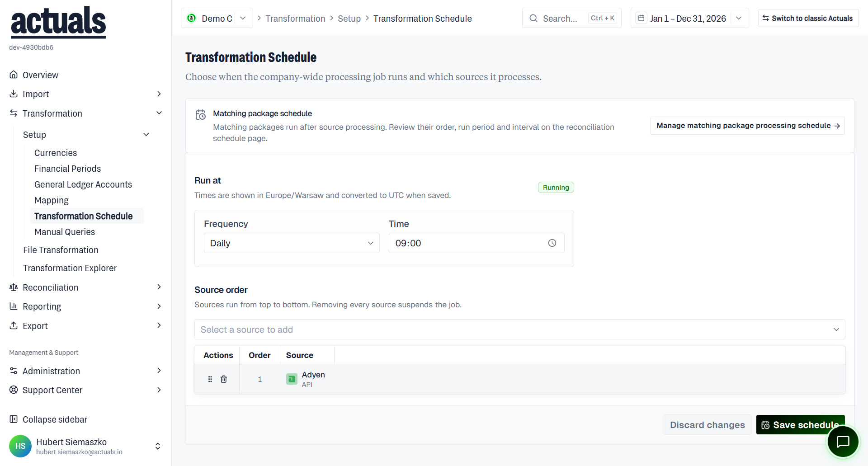
Task: Open date range dropdown chevron
Action: coord(739,18)
